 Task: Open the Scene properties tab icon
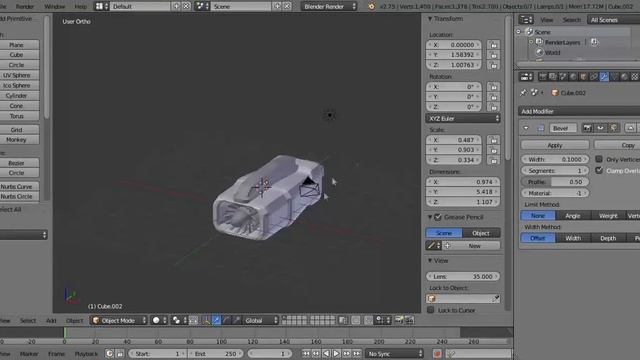coord(563,77)
